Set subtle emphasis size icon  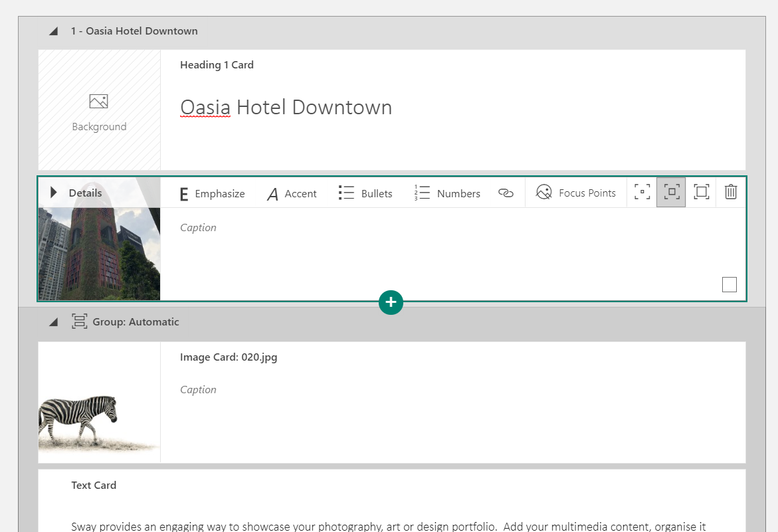[642, 192]
